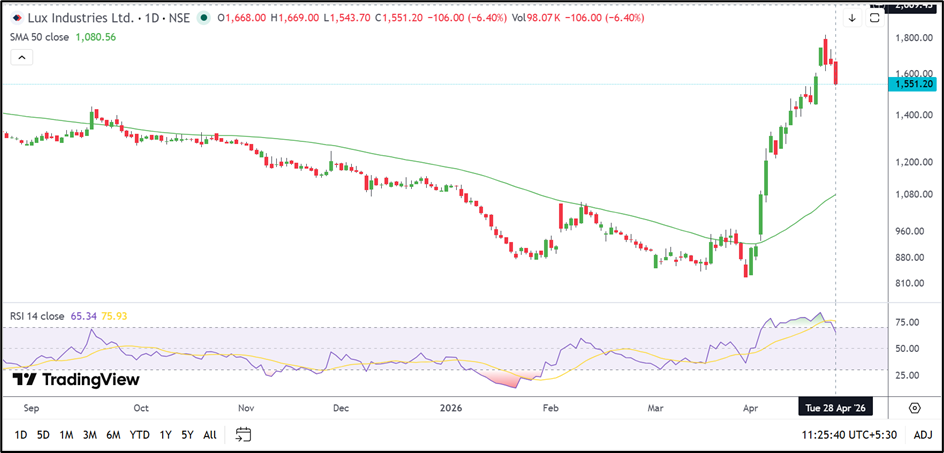Open chart settings gear on time axis
Image resolution: width=944 pixels, height=453 pixels.
pos(914,408)
